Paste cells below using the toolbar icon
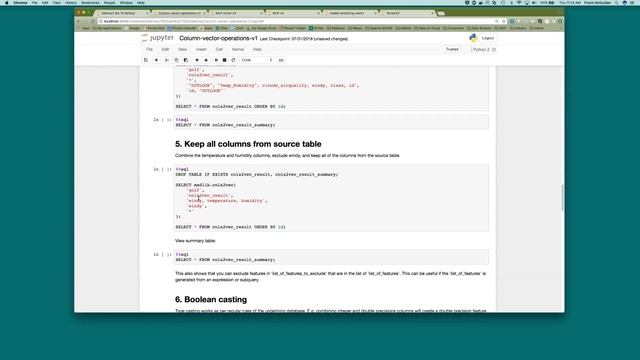 coord(186,60)
